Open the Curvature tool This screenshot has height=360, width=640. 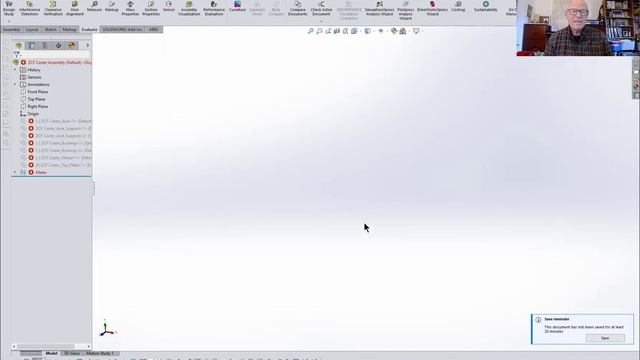237,7
